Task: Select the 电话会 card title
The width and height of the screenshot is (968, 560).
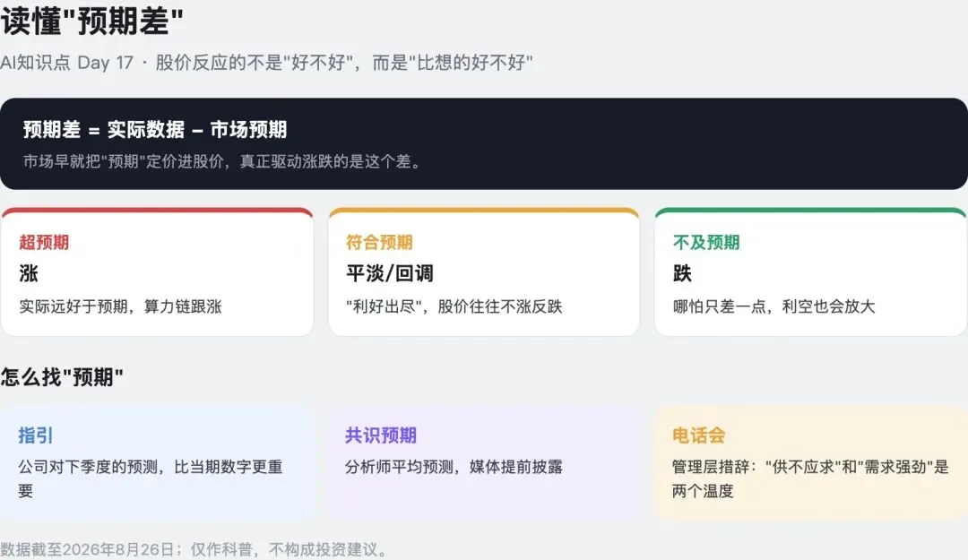Action: pos(698,435)
